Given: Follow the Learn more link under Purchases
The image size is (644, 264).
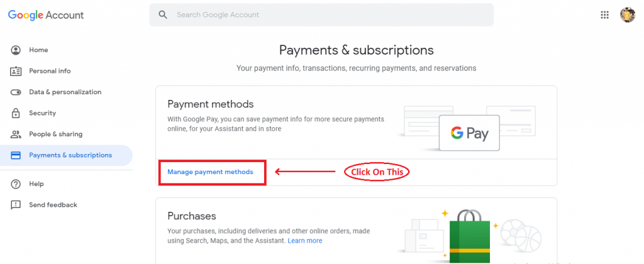Looking at the screenshot, I should point(305,241).
